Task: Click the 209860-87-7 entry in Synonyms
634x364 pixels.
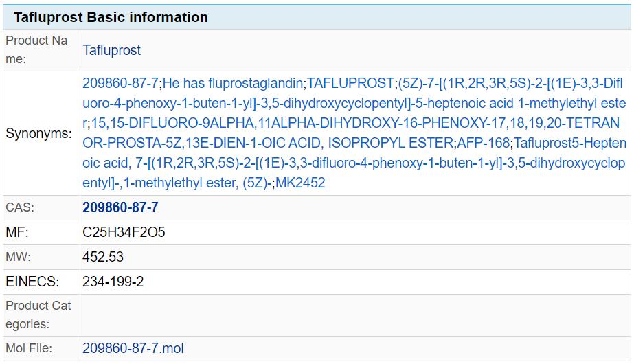Action: [121, 83]
